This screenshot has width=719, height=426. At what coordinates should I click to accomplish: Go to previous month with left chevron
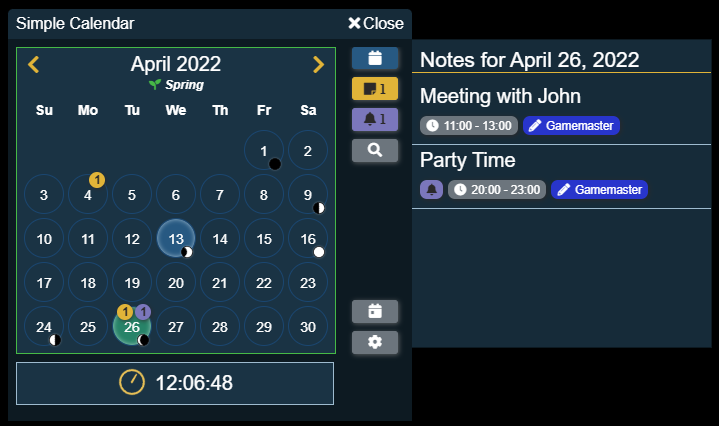[x=33, y=65]
